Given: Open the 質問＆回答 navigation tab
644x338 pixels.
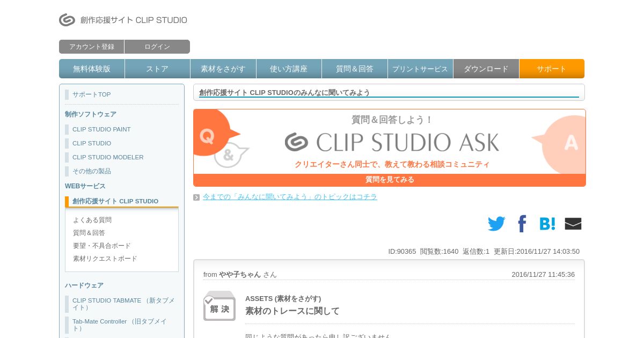Looking at the screenshot, I should coord(355,69).
